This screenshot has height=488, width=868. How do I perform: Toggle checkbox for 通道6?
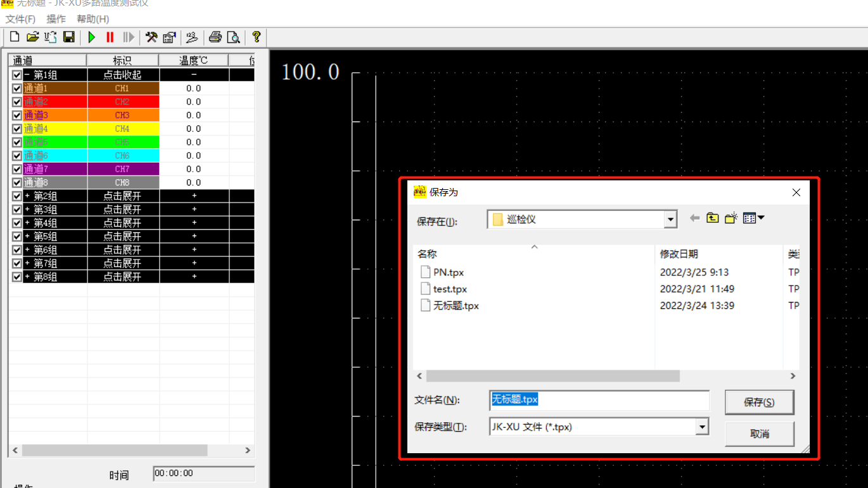(17, 156)
